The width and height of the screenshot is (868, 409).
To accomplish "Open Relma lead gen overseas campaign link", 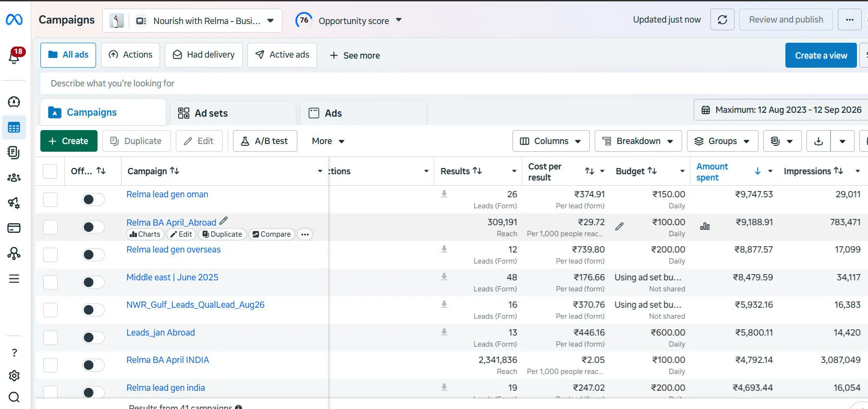I will click(173, 249).
